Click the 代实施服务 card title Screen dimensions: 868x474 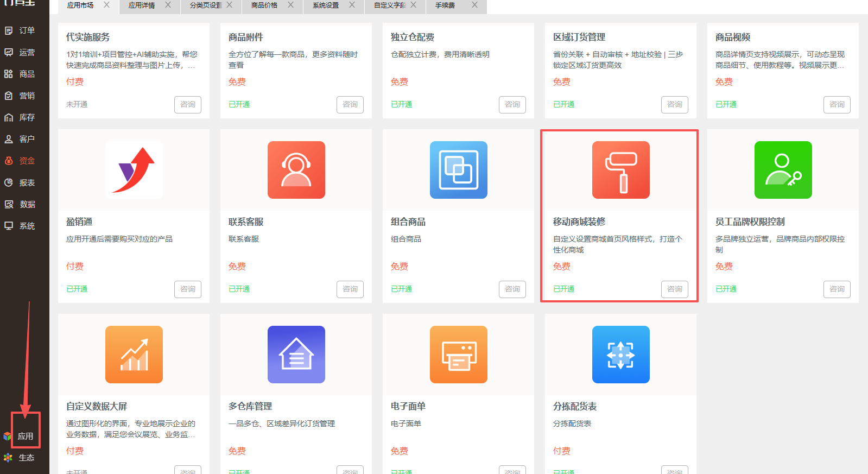click(x=88, y=37)
